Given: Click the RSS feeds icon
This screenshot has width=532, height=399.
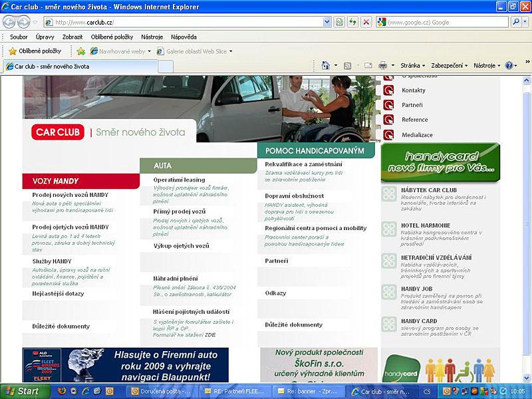Looking at the screenshot, I should (x=347, y=65).
